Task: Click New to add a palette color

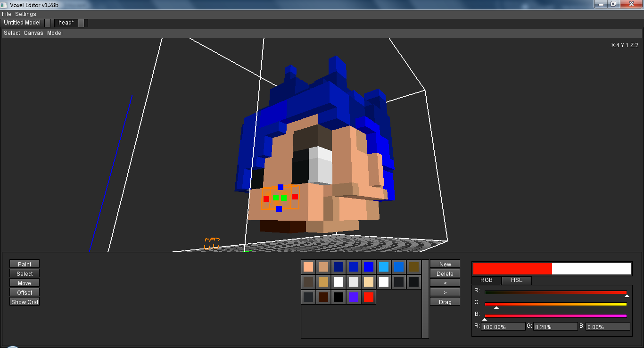Action: (445, 264)
